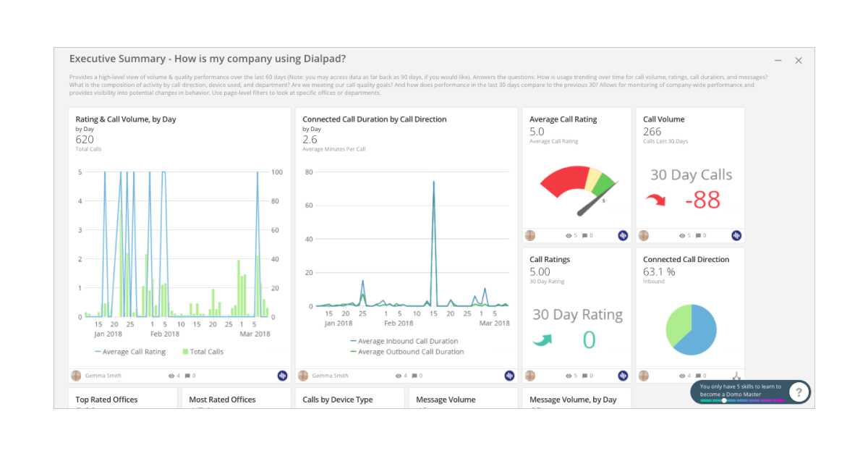
Task: Click owner avatar on Connected Call Direction card
Action: point(644,376)
